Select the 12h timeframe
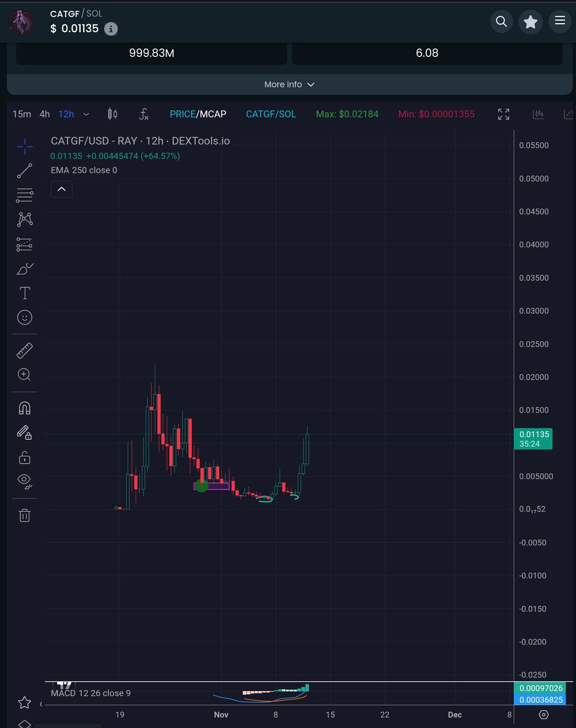The width and height of the screenshot is (576, 728). click(66, 114)
